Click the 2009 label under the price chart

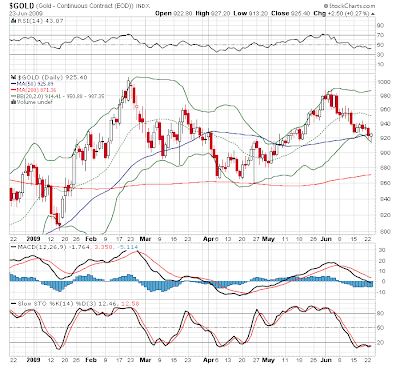coord(33,239)
